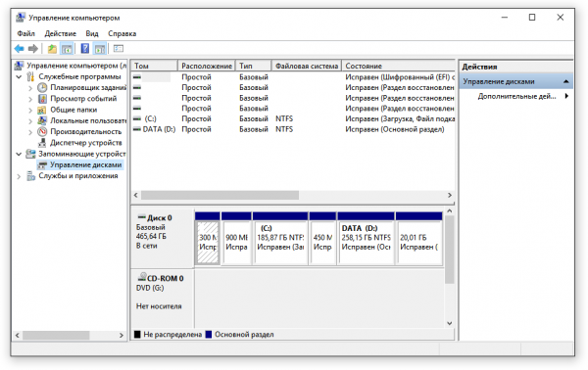Sort volumes by Файловая система column

click(307, 66)
